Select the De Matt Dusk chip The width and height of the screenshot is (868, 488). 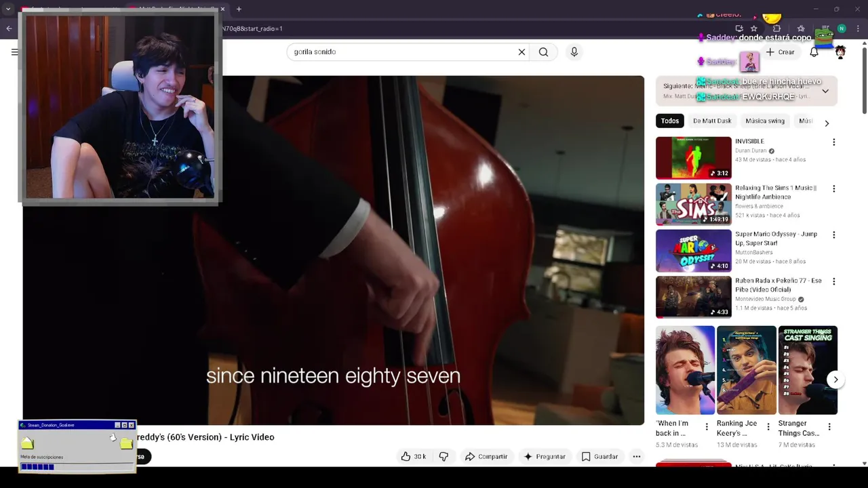coord(712,121)
